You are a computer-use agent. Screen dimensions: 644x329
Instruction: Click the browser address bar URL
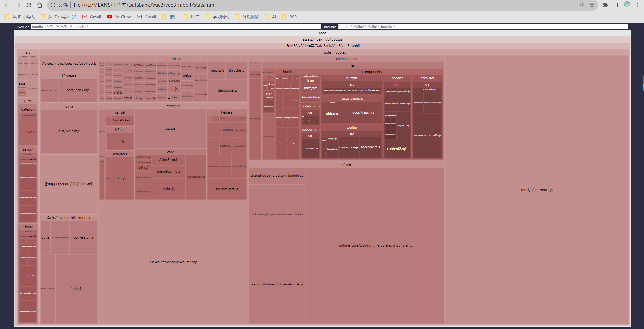click(x=144, y=5)
